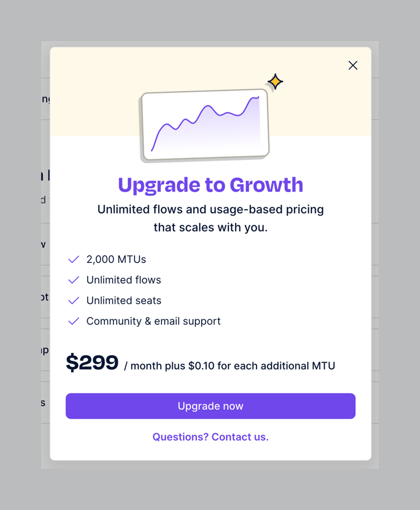Click the checkmark beside Unlimited flows

(x=73, y=280)
